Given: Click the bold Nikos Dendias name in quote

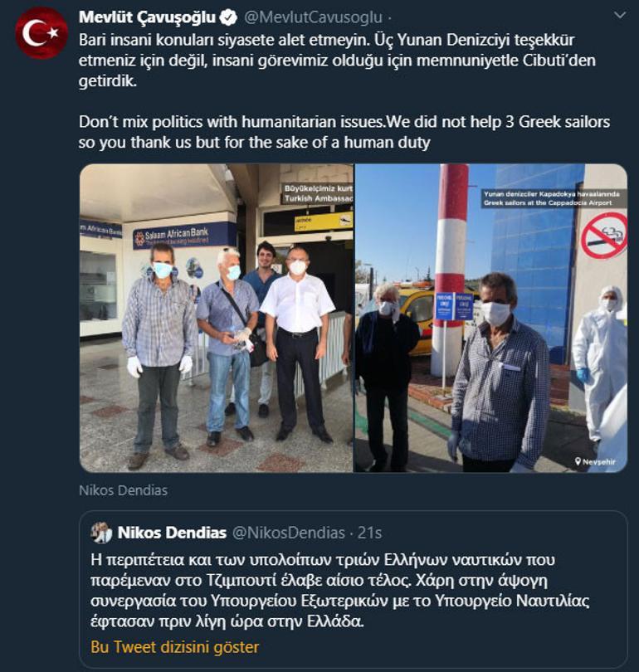Looking at the screenshot, I should coord(172,533).
